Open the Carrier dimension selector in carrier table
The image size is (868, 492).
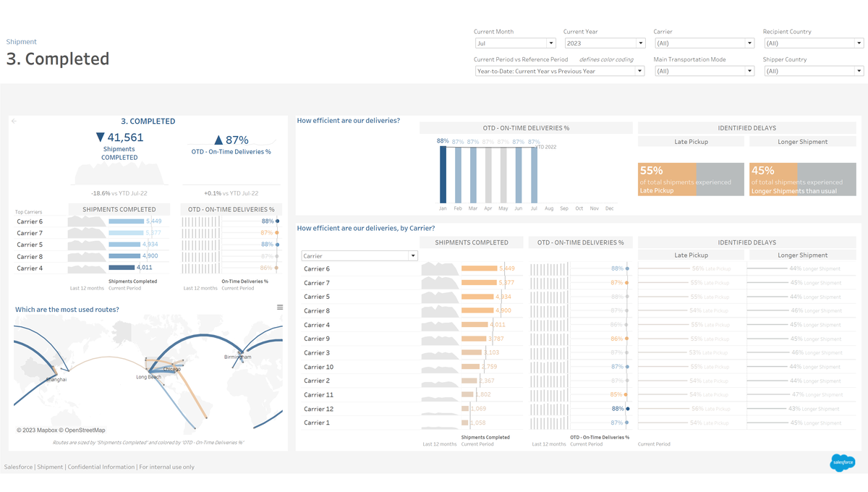359,256
